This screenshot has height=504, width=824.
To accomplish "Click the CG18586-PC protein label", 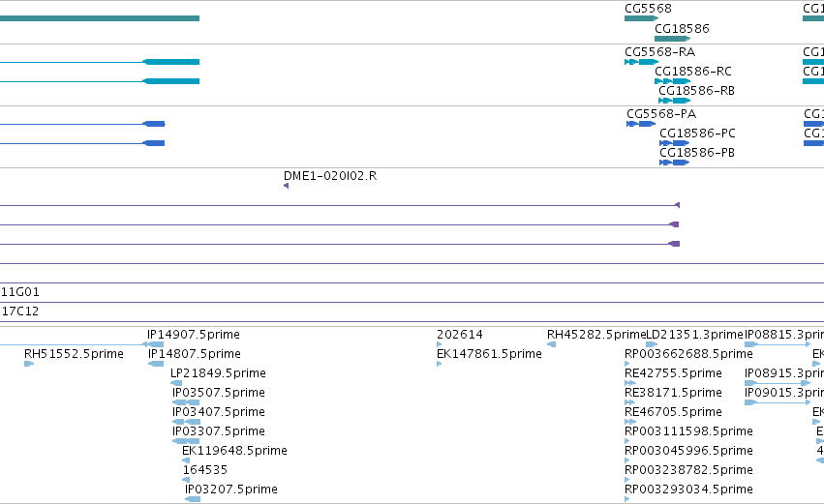I will tap(697, 133).
